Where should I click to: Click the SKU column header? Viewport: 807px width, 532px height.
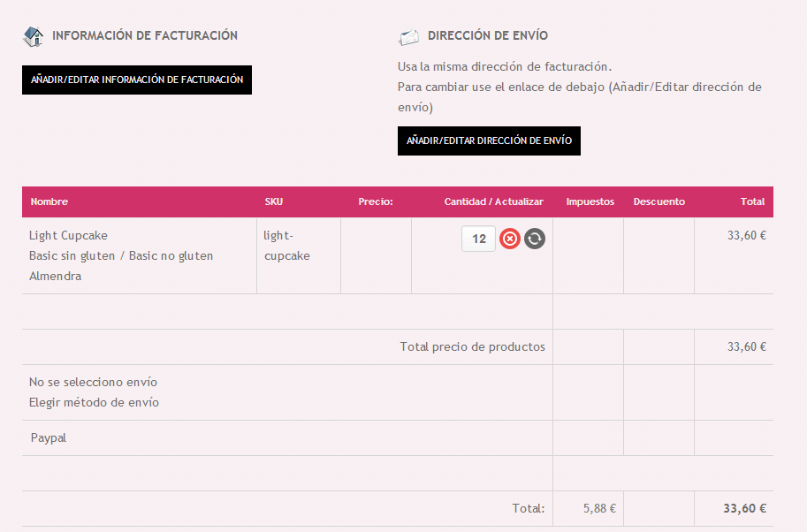274,201
